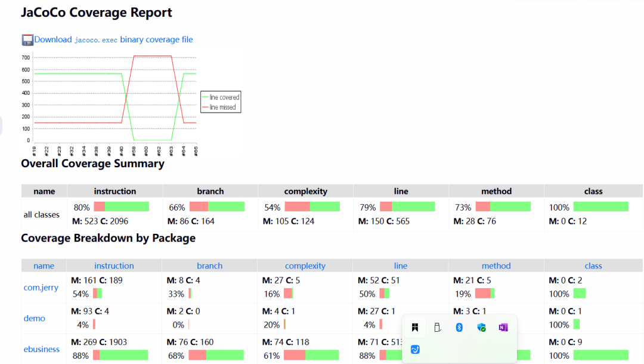Click the 'M: 27 C: 1' demo line value
Viewport: 644px width, 364px height.
click(x=377, y=311)
